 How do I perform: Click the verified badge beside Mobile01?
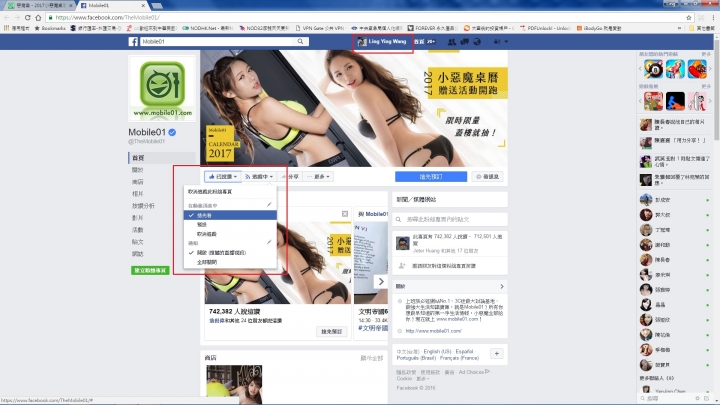pyautogui.click(x=172, y=132)
